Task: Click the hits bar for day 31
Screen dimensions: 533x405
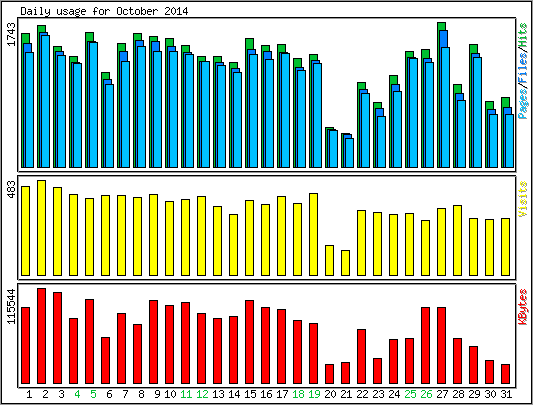Action: [x=505, y=132]
